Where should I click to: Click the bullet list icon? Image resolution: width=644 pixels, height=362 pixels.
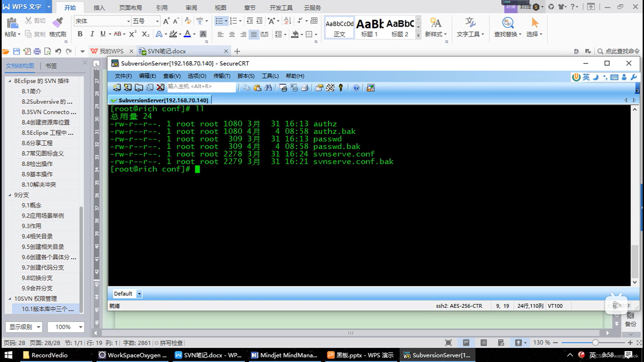click(x=219, y=21)
